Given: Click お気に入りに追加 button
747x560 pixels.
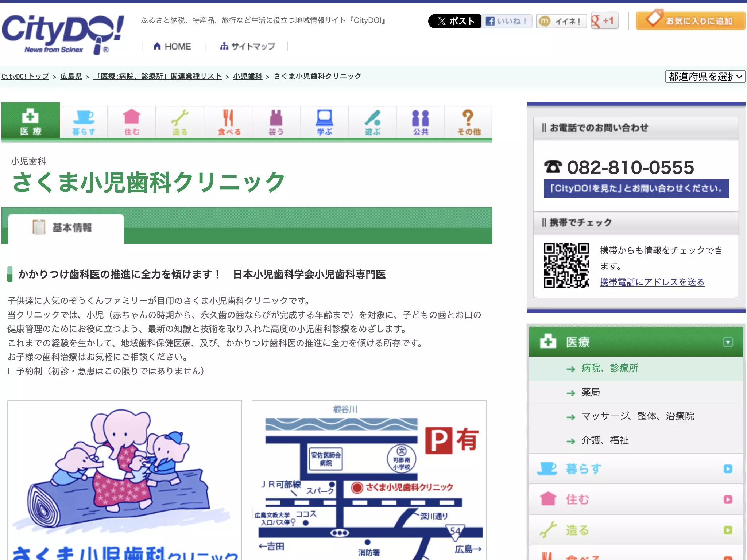Looking at the screenshot, I should coord(690,20).
